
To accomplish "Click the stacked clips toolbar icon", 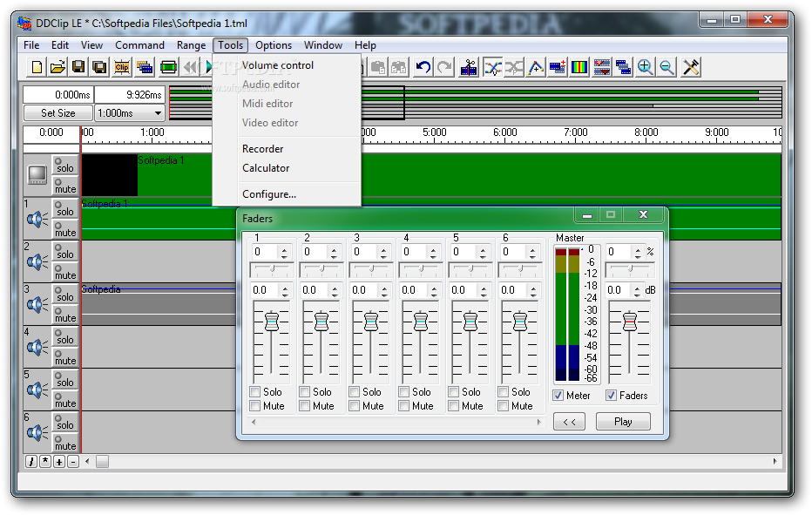I will coord(145,67).
